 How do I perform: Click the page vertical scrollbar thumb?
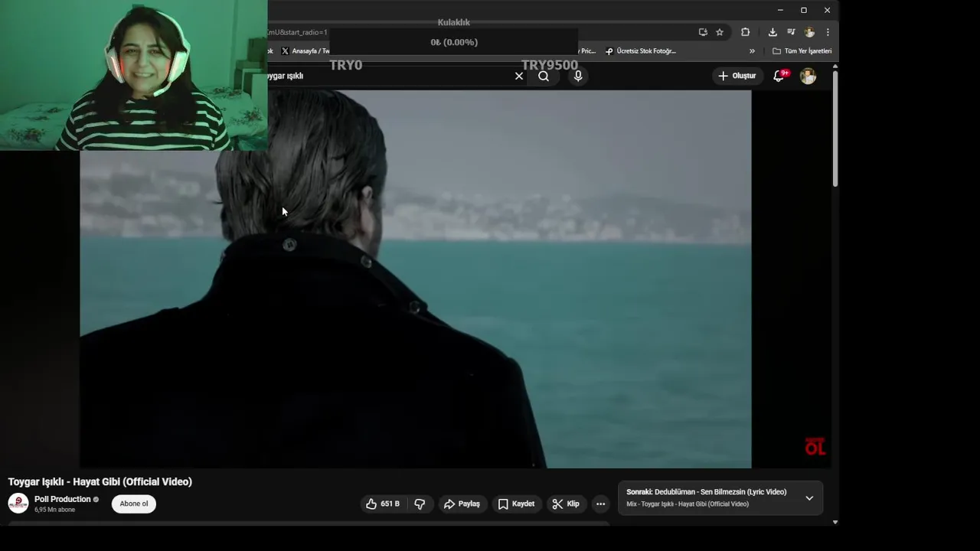pos(835,129)
